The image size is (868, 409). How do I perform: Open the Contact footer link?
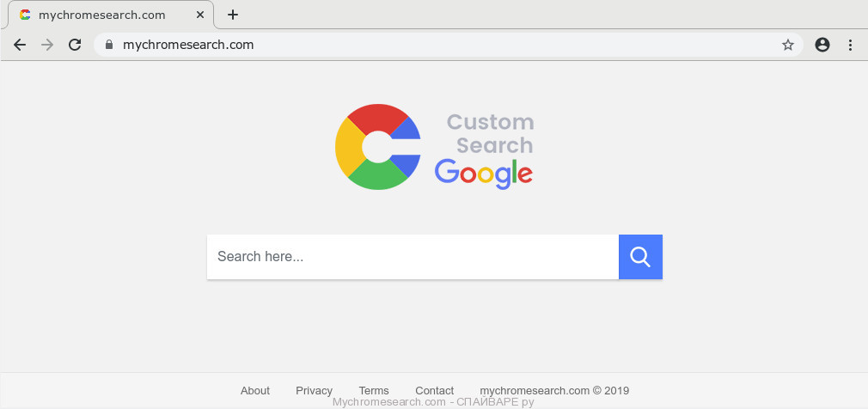tap(434, 390)
